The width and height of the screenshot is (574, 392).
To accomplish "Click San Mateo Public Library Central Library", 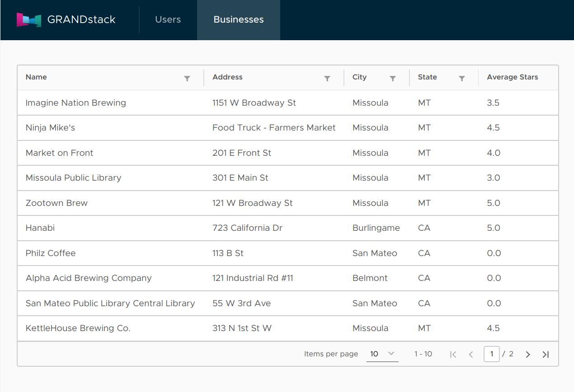I will [110, 303].
